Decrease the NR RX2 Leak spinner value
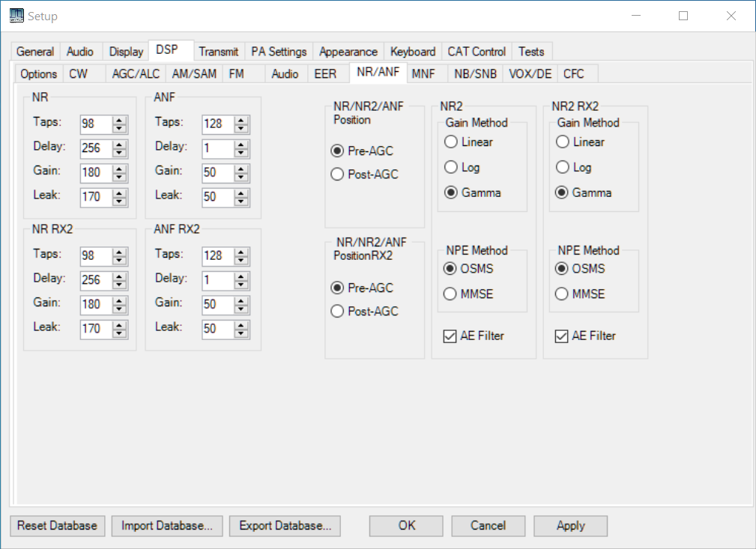The height and width of the screenshot is (549, 756). [119, 332]
